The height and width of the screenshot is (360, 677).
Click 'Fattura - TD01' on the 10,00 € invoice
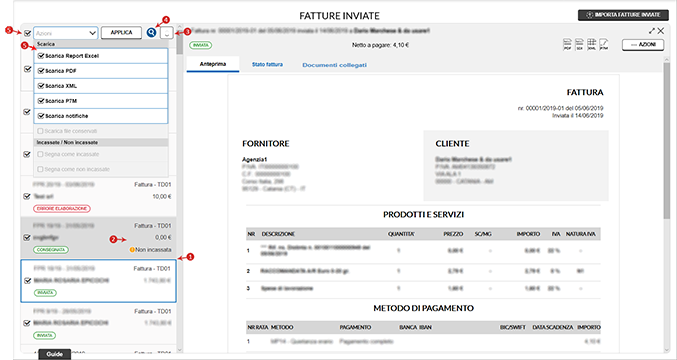pos(153,185)
